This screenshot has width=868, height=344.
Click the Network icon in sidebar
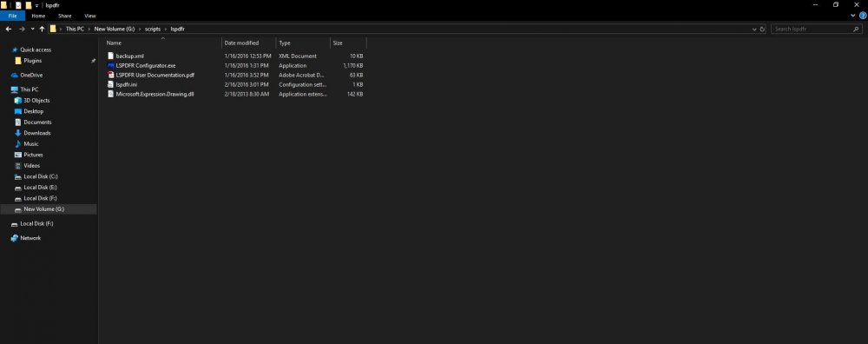tap(15, 238)
